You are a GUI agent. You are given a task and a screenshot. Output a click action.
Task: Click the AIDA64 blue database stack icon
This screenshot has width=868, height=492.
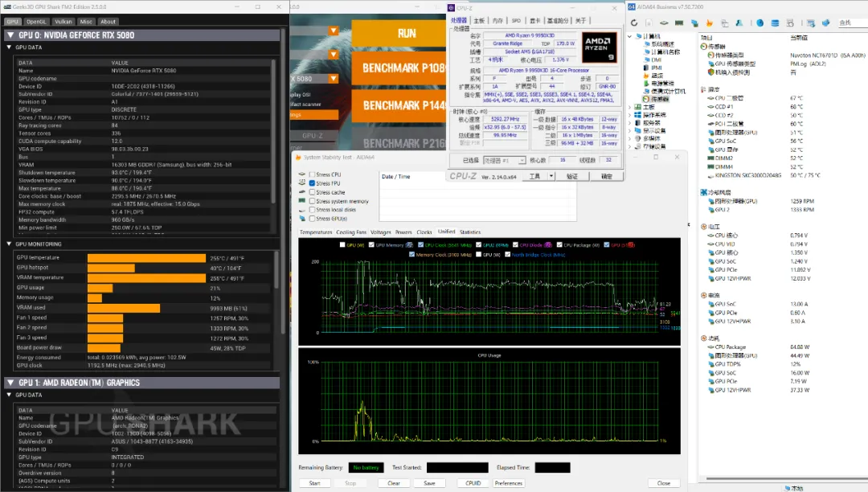pyautogui.click(x=775, y=23)
